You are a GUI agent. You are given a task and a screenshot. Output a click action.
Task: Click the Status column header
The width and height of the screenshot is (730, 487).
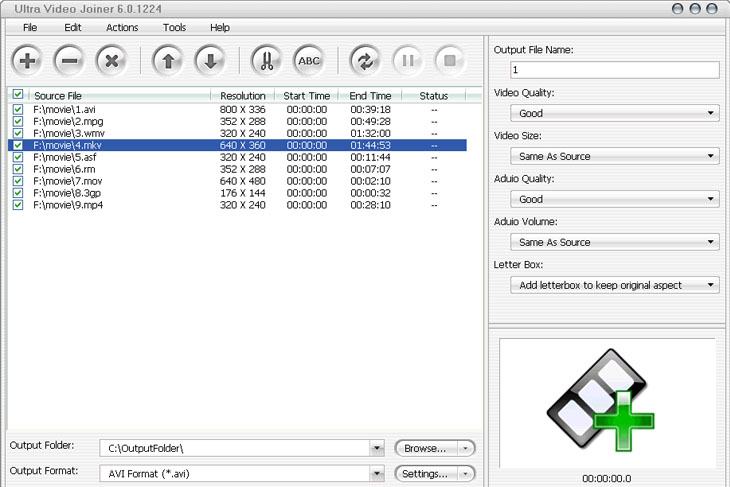pos(433,95)
